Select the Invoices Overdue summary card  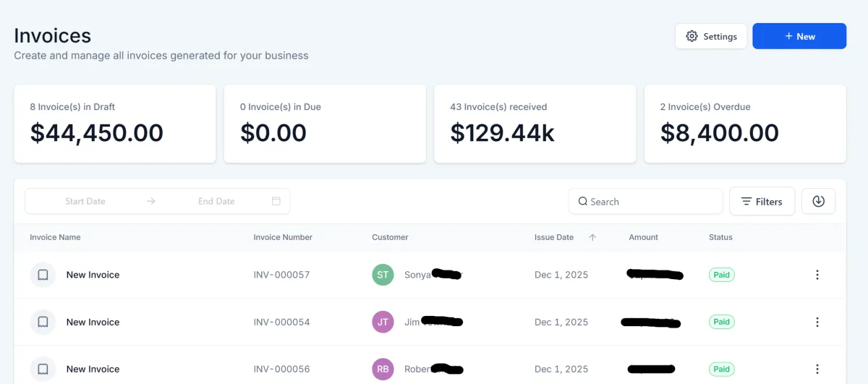(x=744, y=124)
